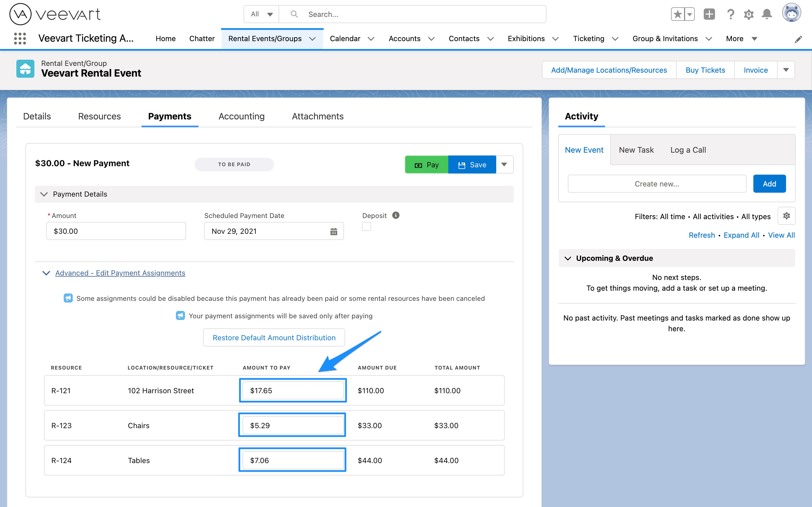Click the Buy Tickets button

705,70
